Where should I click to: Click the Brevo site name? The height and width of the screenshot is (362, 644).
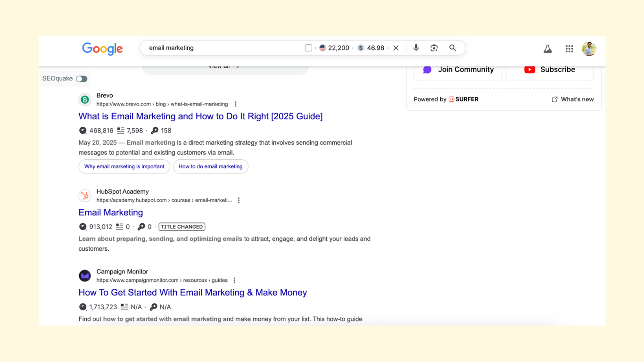(105, 96)
